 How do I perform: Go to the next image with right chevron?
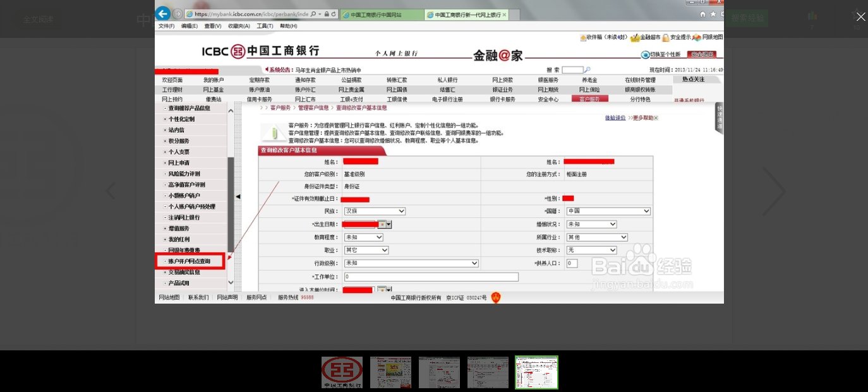coord(774,191)
